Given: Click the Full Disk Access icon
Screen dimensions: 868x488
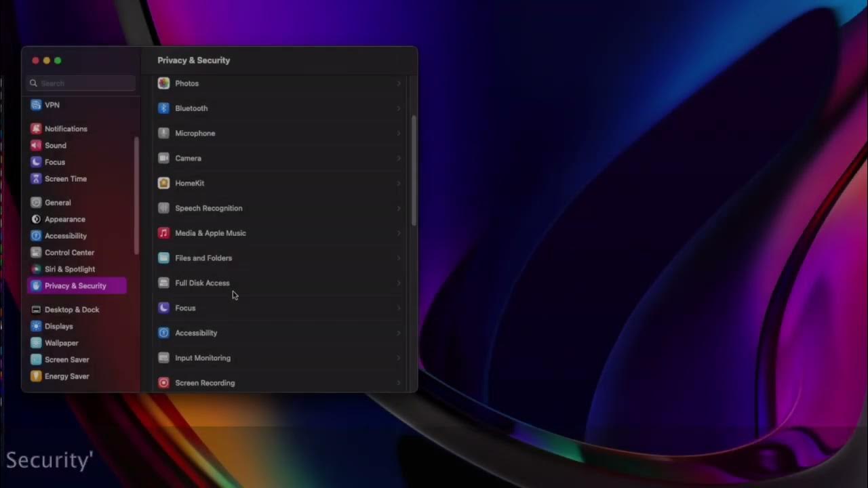Looking at the screenshot, I should (x=163, y=283).
